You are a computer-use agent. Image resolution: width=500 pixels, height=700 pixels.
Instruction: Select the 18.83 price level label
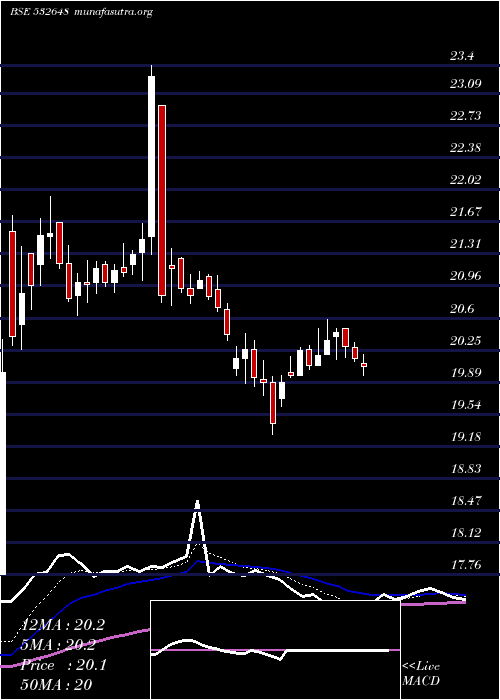pos(466,468)
